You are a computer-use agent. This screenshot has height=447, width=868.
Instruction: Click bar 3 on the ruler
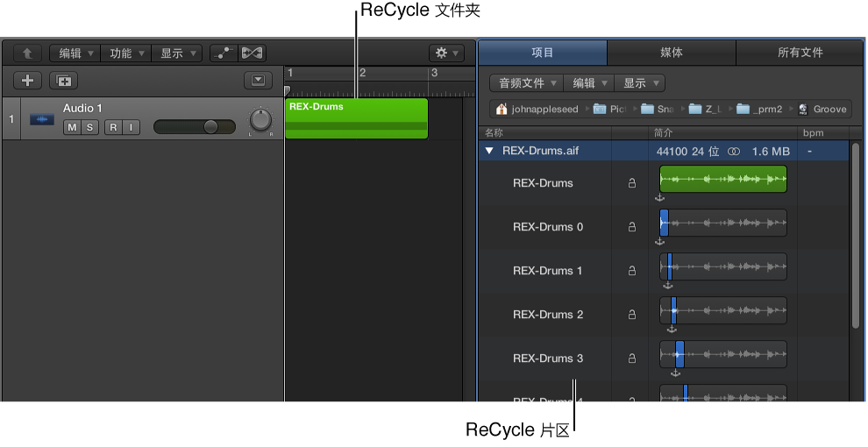click(x=434, y=73)
